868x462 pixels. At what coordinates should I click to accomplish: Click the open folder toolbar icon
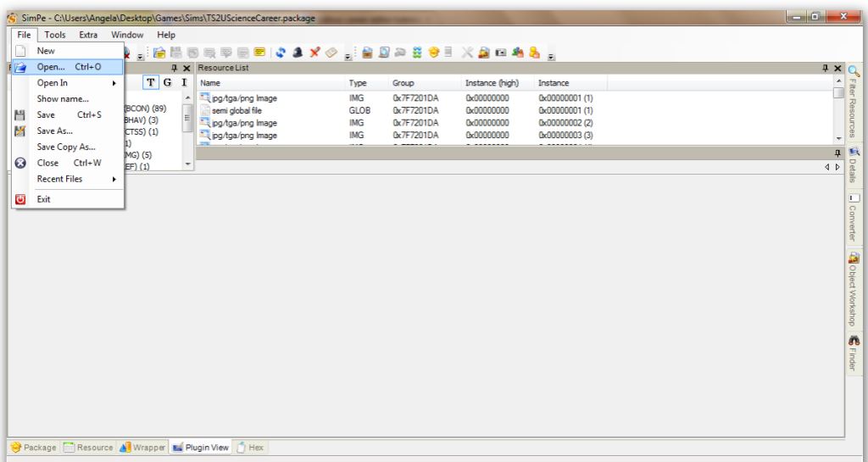pyautogui.click(x=159, y=53)
